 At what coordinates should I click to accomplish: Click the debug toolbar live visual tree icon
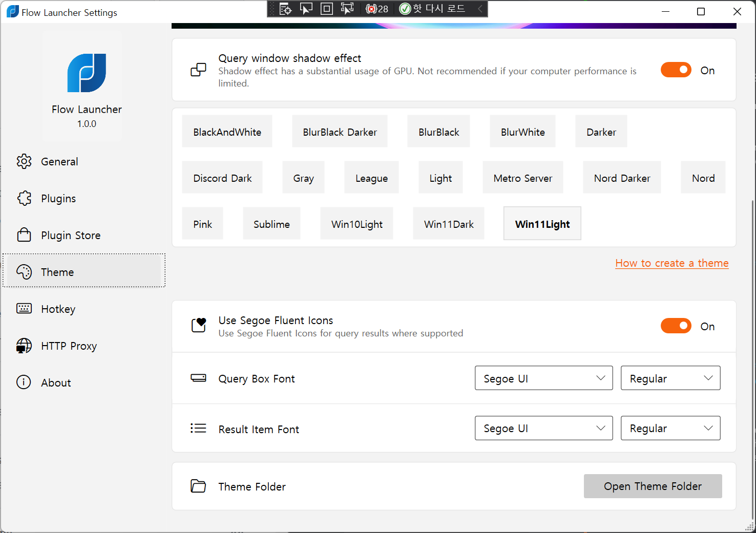point(286,9)
